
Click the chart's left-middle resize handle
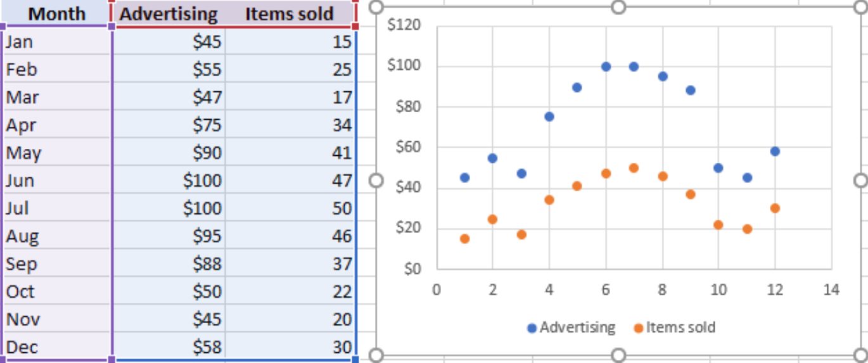coord(376,181)
